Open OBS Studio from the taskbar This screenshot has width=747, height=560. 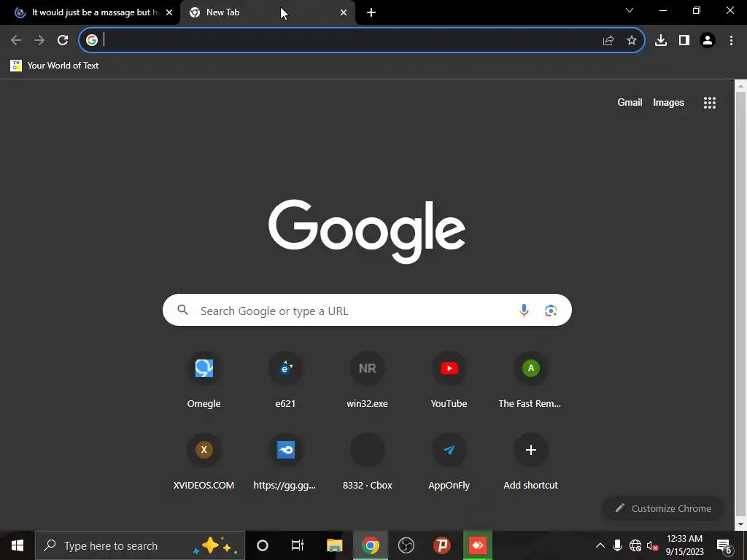coord(406,545)
